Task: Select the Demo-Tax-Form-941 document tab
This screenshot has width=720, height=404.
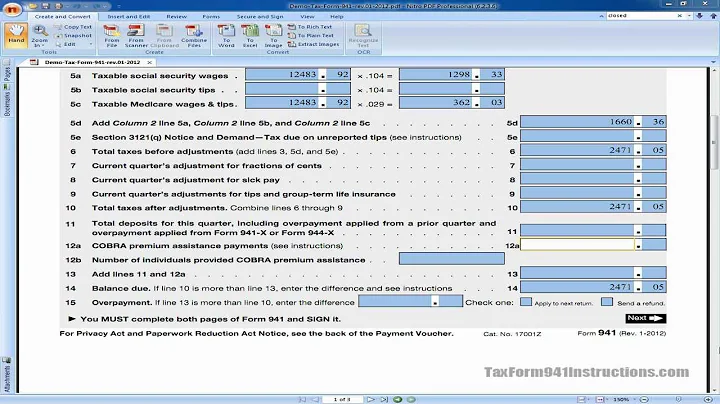Action: [x=92, y=62]
